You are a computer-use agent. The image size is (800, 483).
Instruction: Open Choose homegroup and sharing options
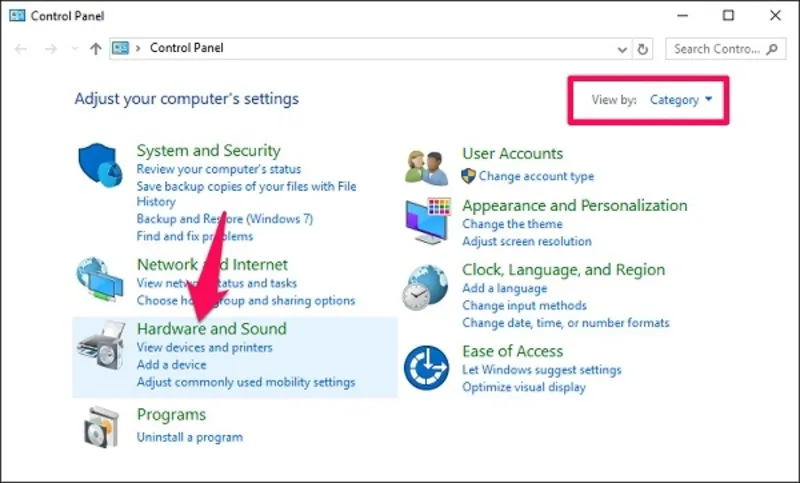[x=245, y=300]
